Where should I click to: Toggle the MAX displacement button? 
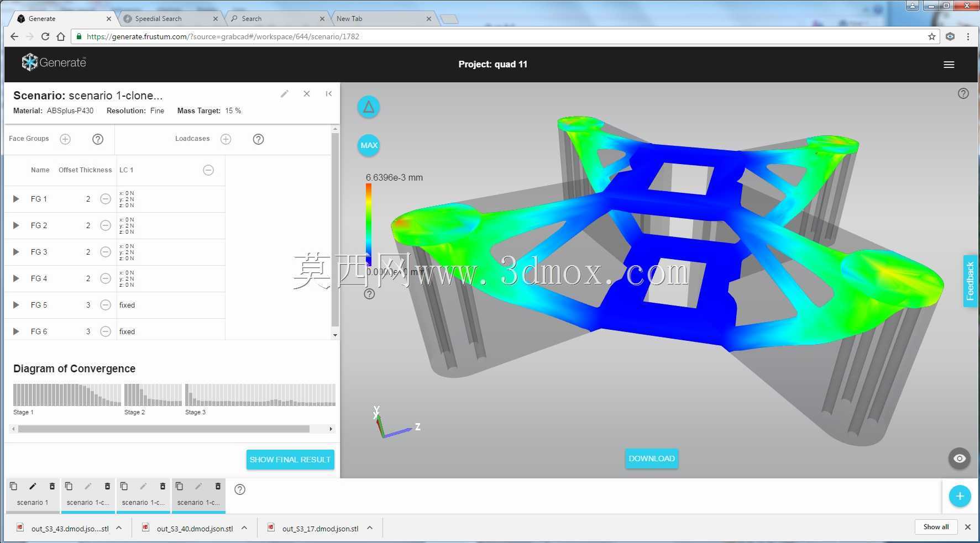click(369, 145)
